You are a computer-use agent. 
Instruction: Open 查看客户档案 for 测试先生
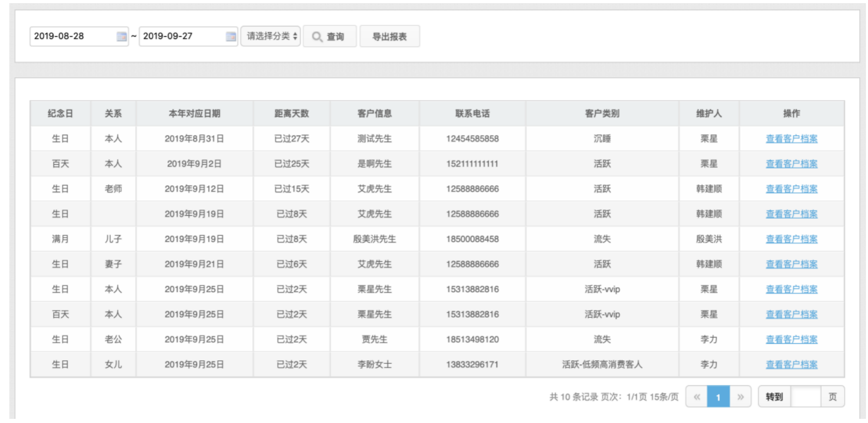pyautogui.click(x=791, y=139)
